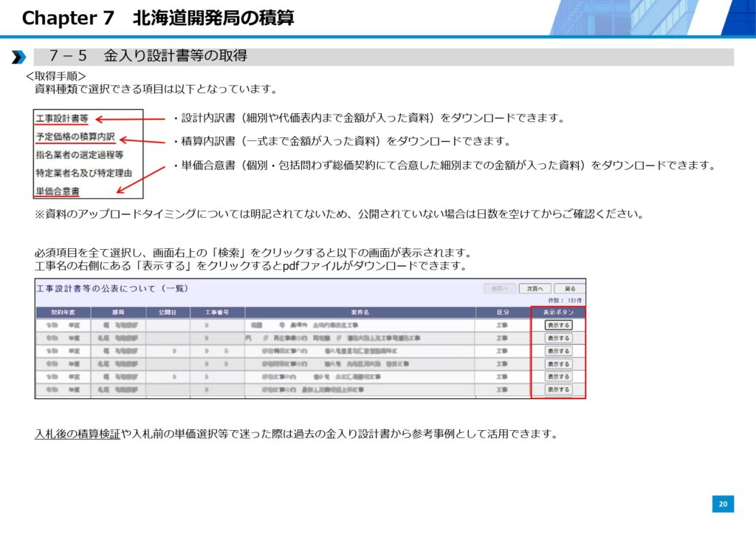This screenshot has width=756, height=535.
Task: Click the 戻る back button
Action: point(569,288)
